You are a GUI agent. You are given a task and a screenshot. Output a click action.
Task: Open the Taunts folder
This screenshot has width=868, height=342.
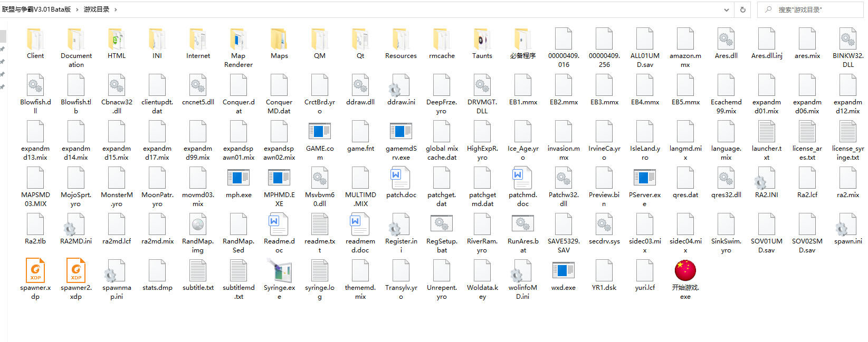click(x=482, y=39)
